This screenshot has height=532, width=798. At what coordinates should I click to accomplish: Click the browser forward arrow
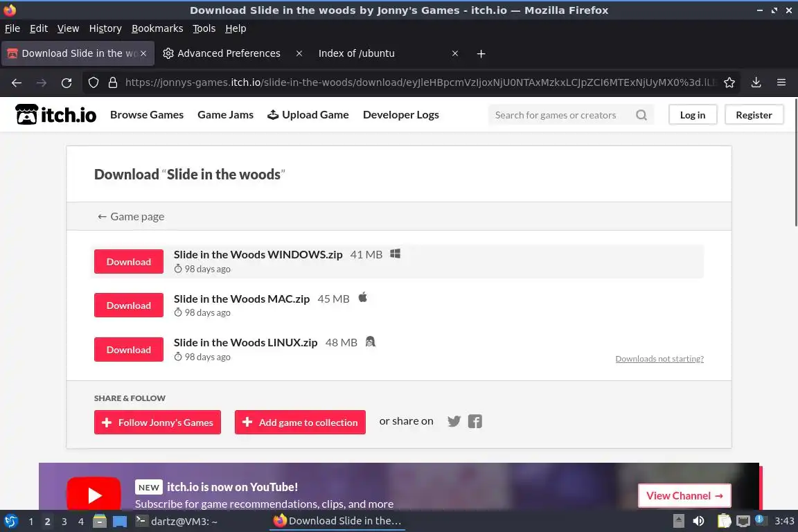[42, 82]
